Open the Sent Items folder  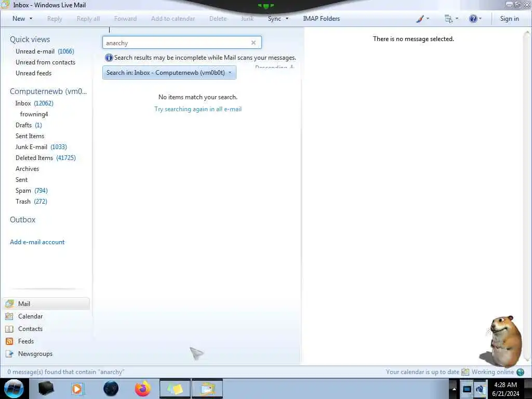pyautogui.click(x=30, y=136)
